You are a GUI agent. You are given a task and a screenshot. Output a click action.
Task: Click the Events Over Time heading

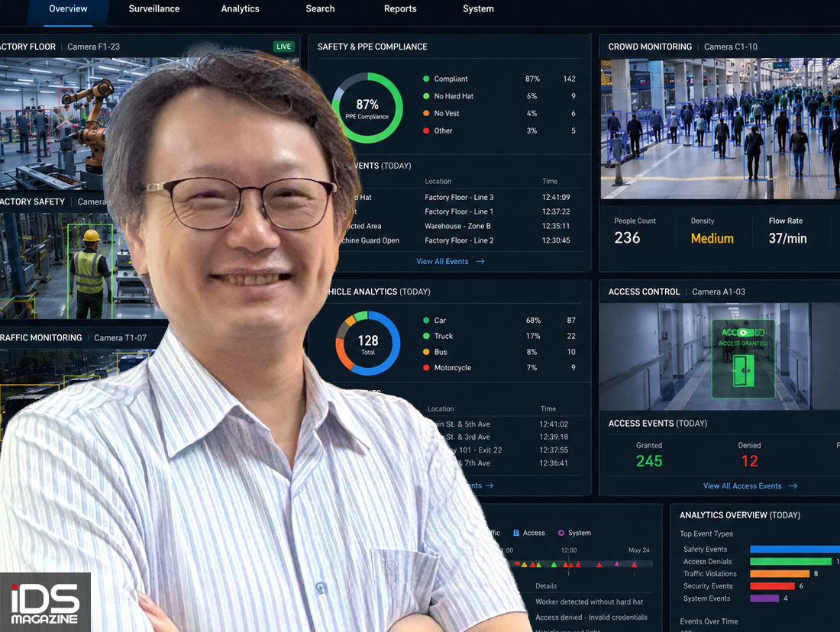709,621
